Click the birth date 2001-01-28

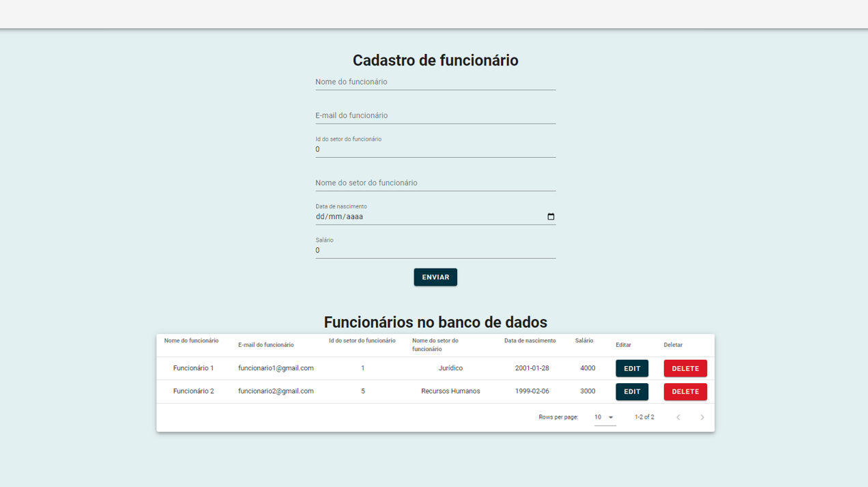[532, 368]
